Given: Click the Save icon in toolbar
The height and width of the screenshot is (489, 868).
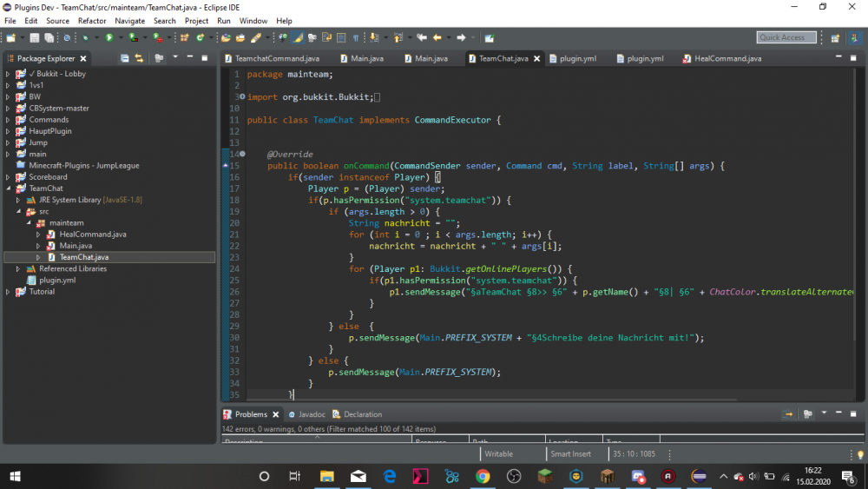Looking at the screenshot, I should [x=35, y=37].
